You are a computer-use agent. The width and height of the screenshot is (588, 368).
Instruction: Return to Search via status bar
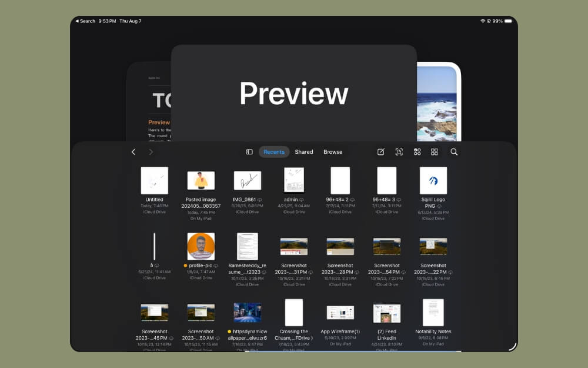(x=85, y=21)
